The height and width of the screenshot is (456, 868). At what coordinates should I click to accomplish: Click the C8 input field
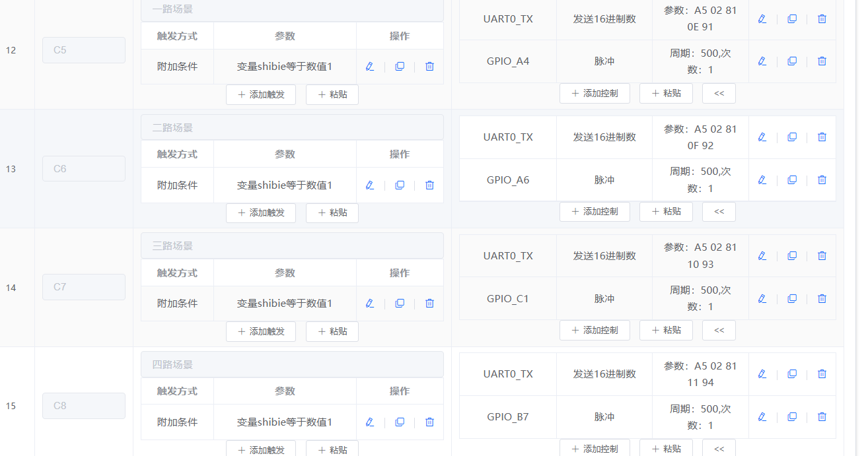(x=84, y=405)
